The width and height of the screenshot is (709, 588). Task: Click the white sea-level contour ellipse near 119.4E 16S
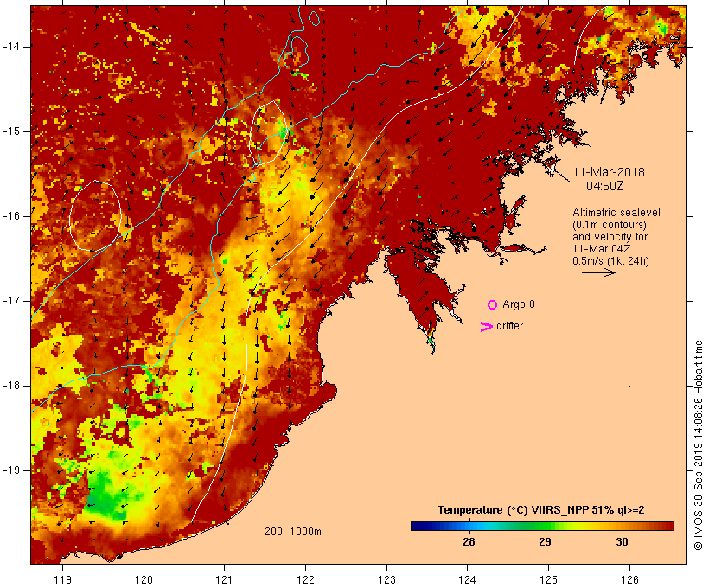[95, 216]
